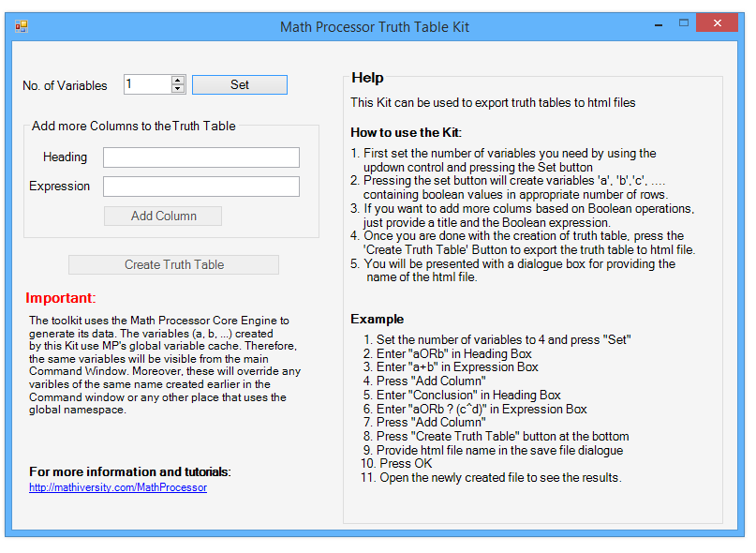
Task: Open the mathiversity.com/MathProcessor link
Action: pyautogui.click(x=118, y=487)
